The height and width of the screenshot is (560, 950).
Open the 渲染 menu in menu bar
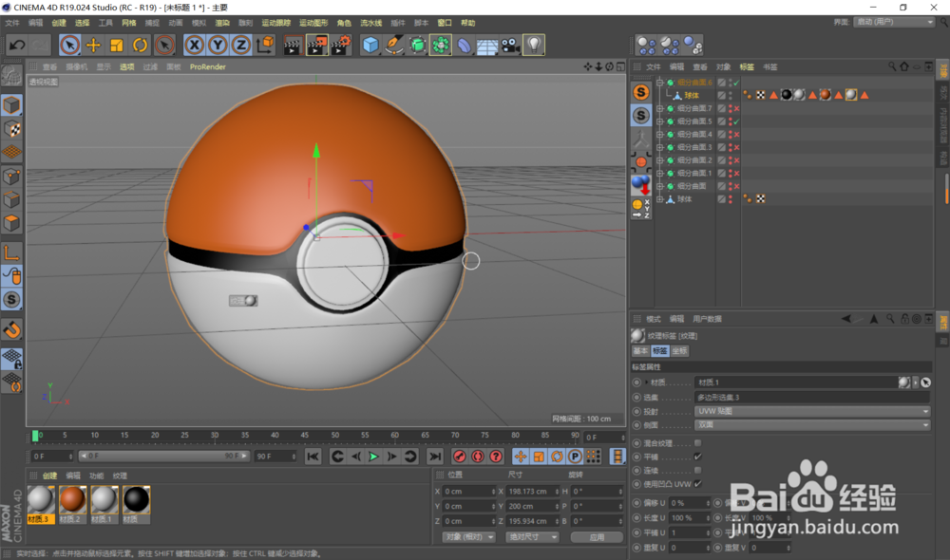pyautogui.click(x=222, y=22)
